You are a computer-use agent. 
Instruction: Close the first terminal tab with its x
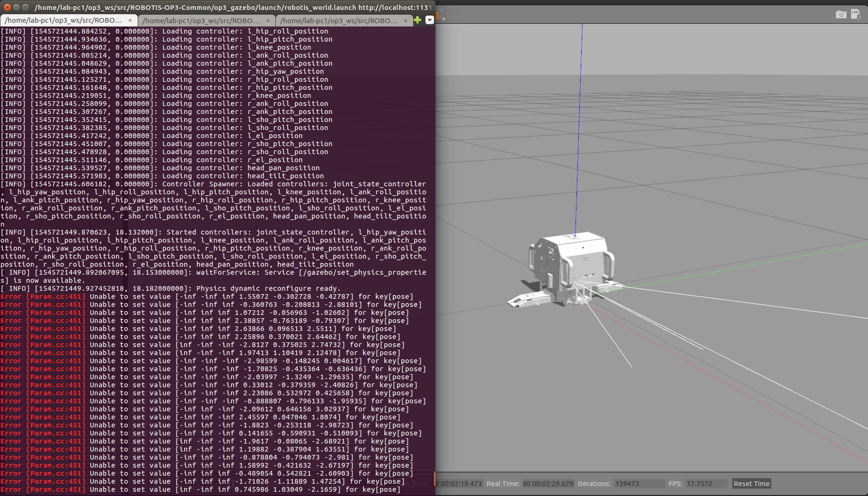130,20
